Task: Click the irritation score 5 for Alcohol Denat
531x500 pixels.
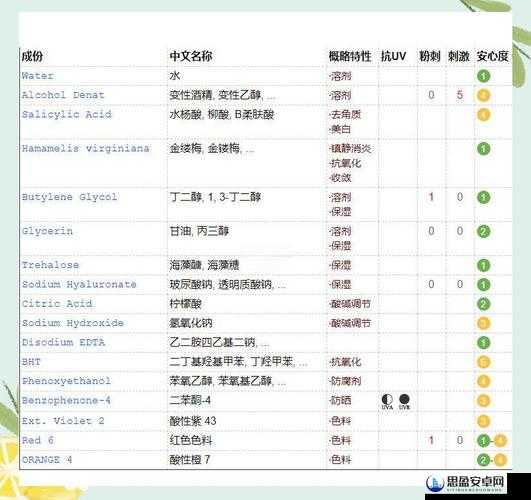Action: 460,95
